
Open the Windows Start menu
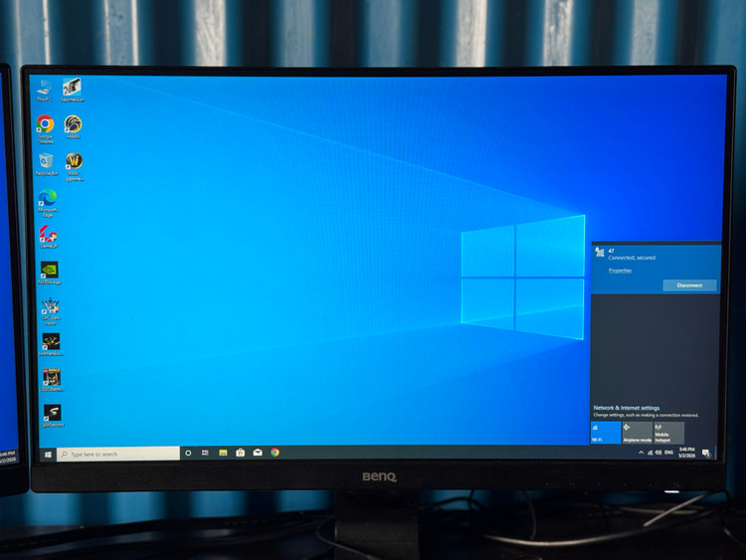(48, 455)
